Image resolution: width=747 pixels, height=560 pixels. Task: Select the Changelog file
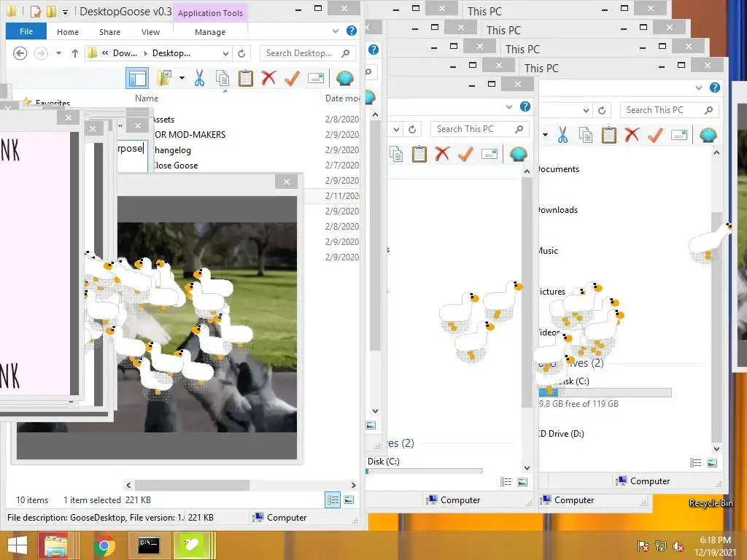click(172, 150)
